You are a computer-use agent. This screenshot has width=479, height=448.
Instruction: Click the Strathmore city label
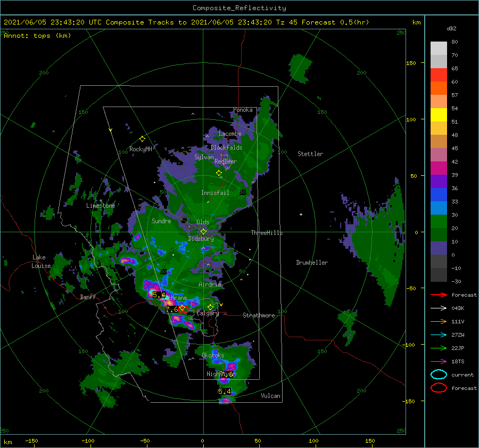259,315
